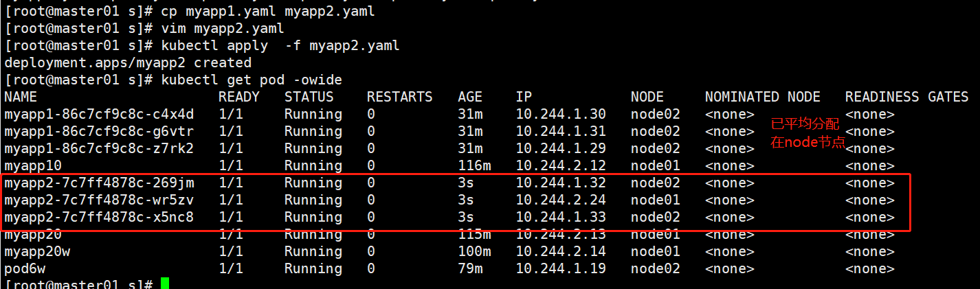The height and width of the screenshot is (289, 980).
Task: Click the READY column header
Action: point(239,97)
